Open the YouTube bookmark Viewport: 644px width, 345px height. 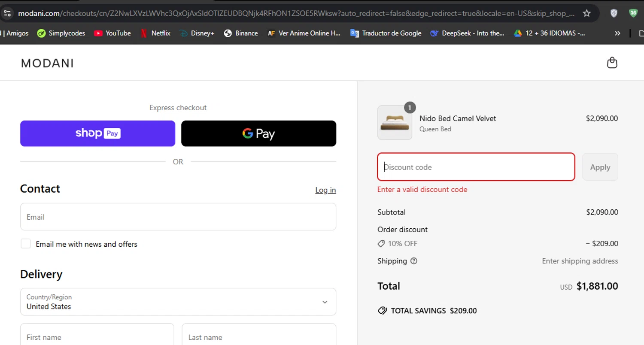(x=112, y=33)
